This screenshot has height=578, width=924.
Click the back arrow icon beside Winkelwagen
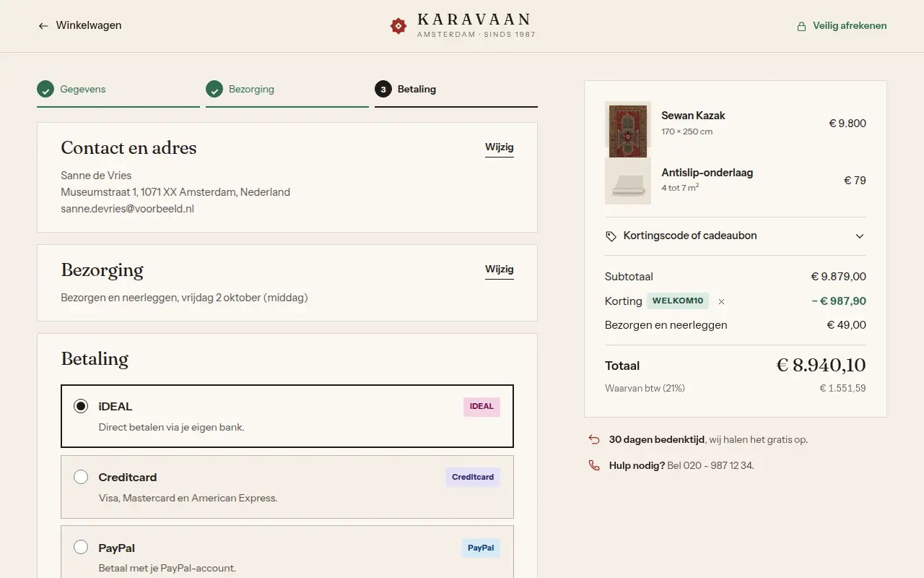(43, 26)
